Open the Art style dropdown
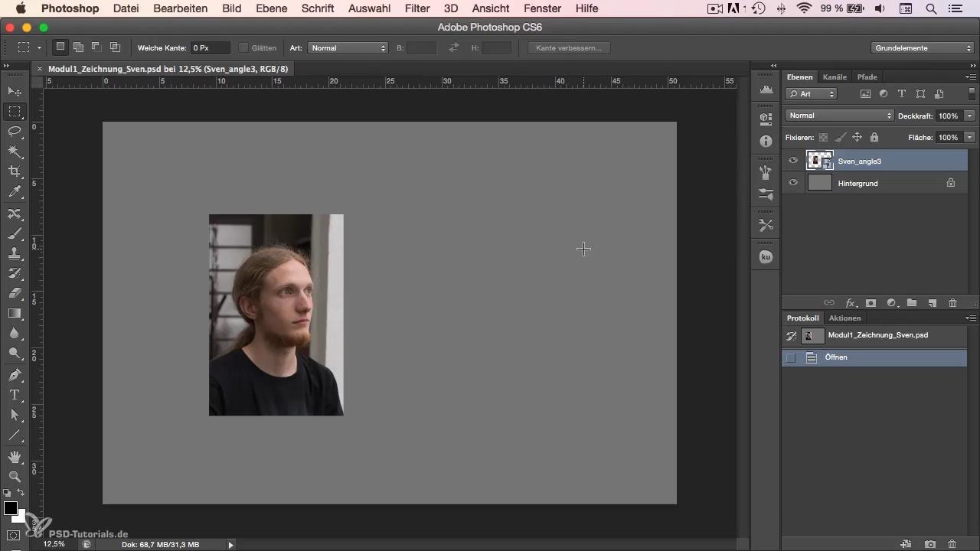Image resolution: width=980 pixels, height=551 pixels. click(348, 47)
